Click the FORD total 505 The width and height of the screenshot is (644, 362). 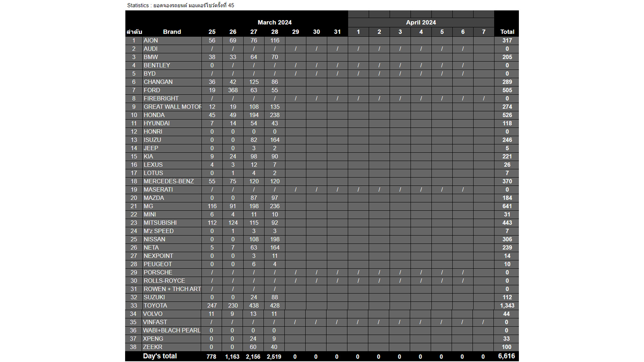pos(506,90)
